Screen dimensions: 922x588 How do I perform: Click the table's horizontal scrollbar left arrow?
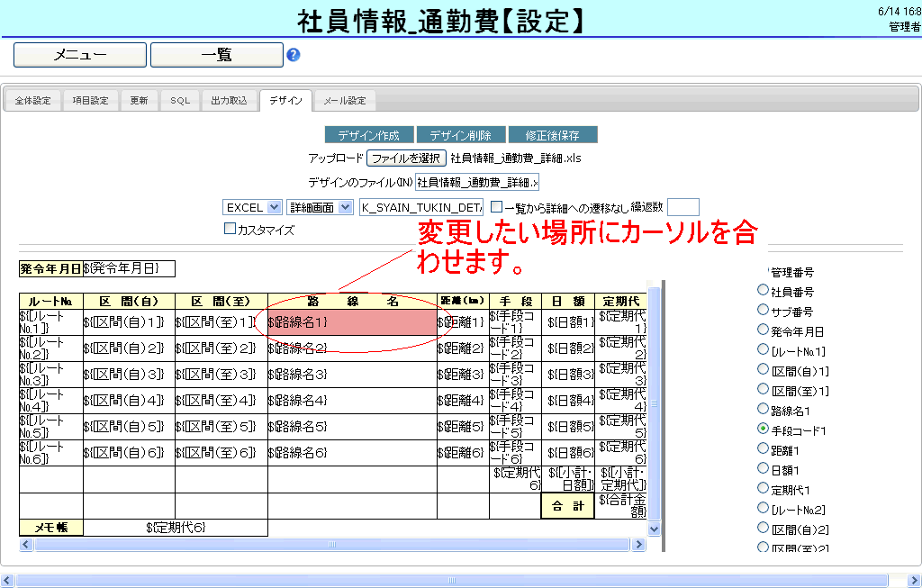[x=26, y=545]
